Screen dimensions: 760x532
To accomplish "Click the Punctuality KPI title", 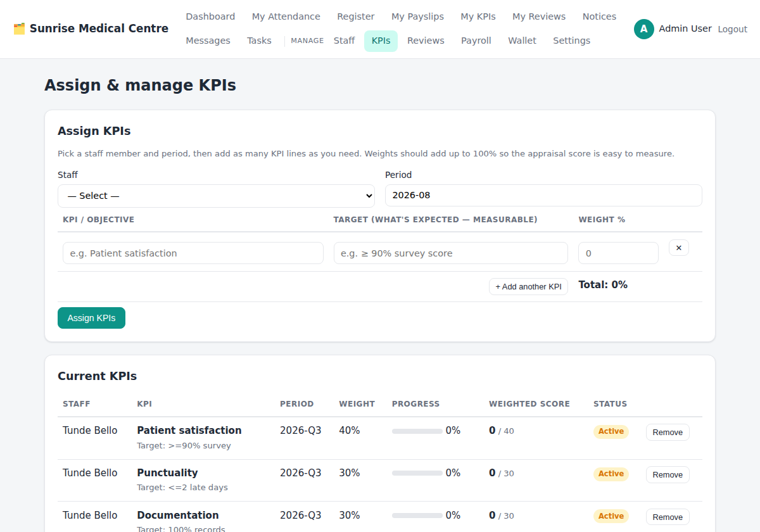I will (x=167, y=472).
